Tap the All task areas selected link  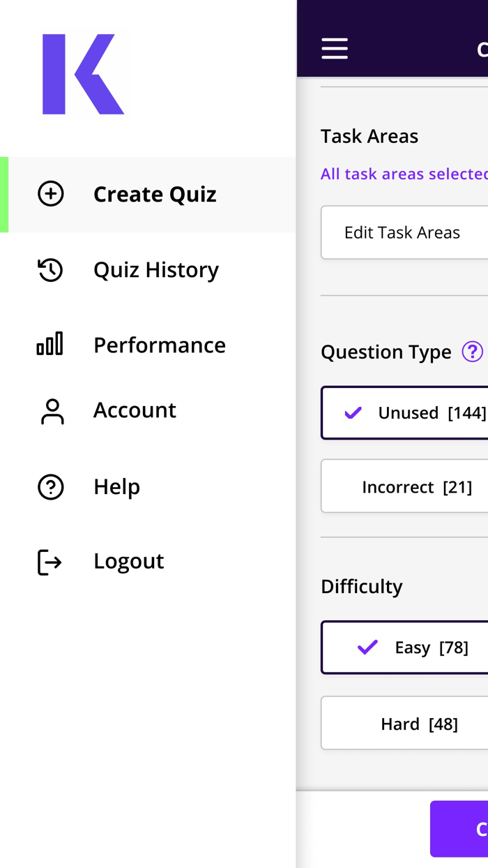click(404, 174)
